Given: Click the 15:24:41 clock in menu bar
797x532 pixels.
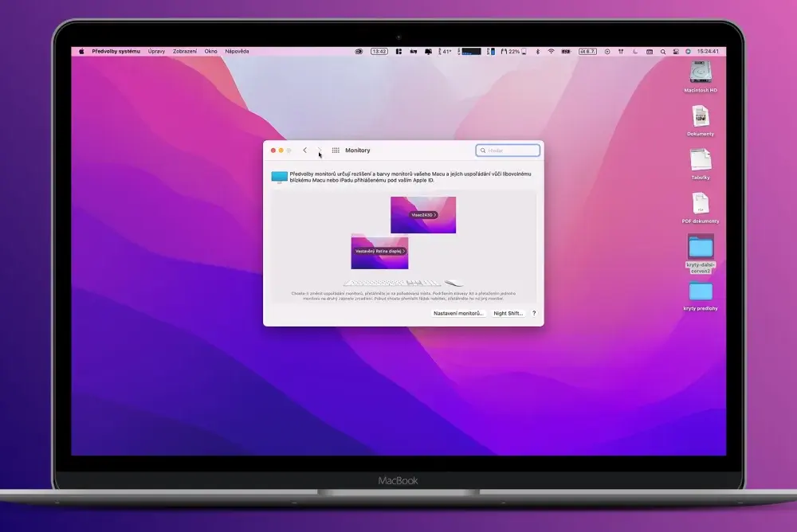Looking at the screenshot, I should tap(708, 51).
